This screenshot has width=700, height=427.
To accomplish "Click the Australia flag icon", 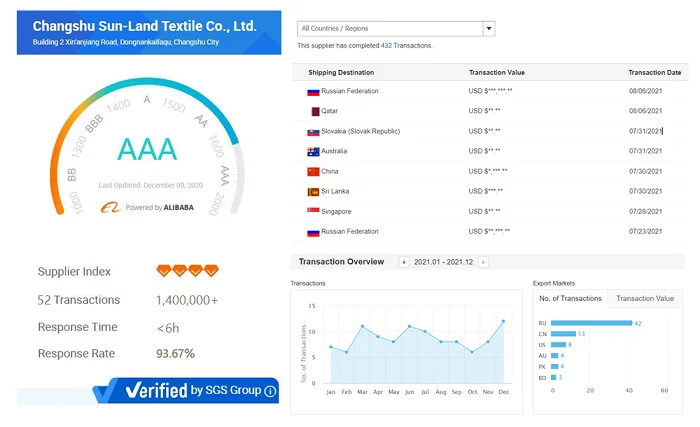I will click(x=313, y=152).
